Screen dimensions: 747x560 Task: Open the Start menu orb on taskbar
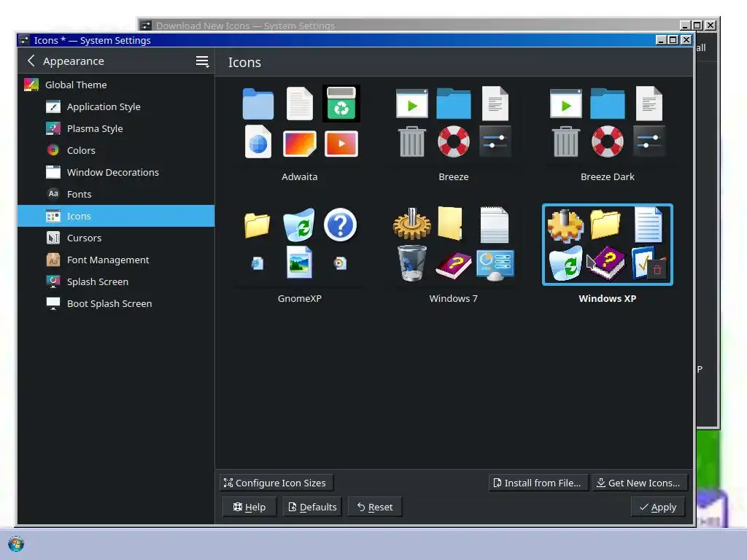[x=16, y=544]
